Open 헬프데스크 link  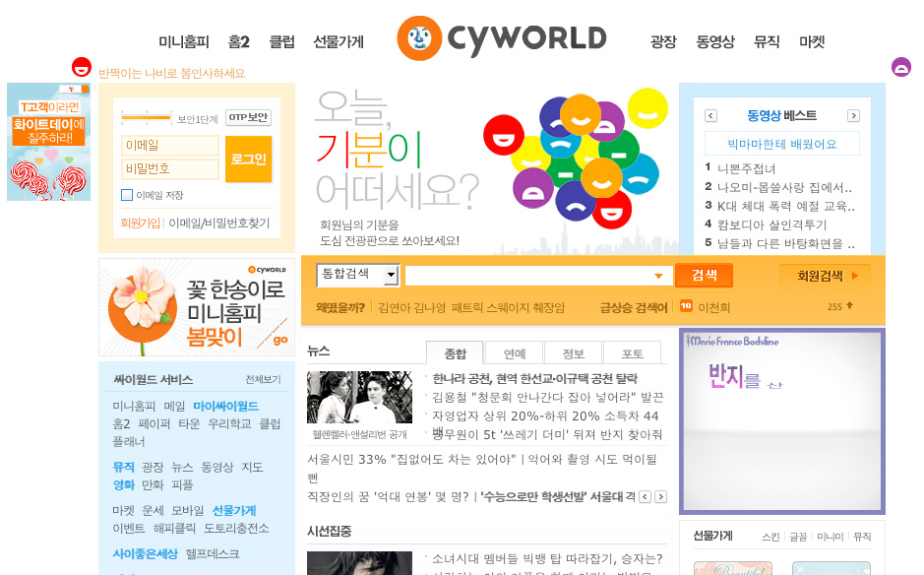(x=213, y=553)
